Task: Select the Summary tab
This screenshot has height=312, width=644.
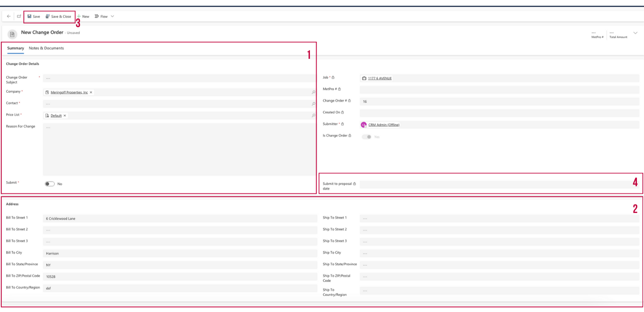Action: point(15,48)
